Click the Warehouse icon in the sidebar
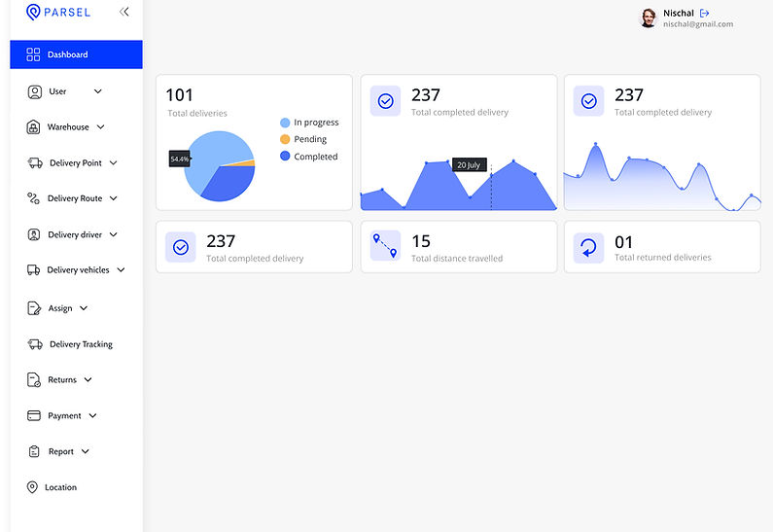773x532 pixels. [x=34, y=127]
